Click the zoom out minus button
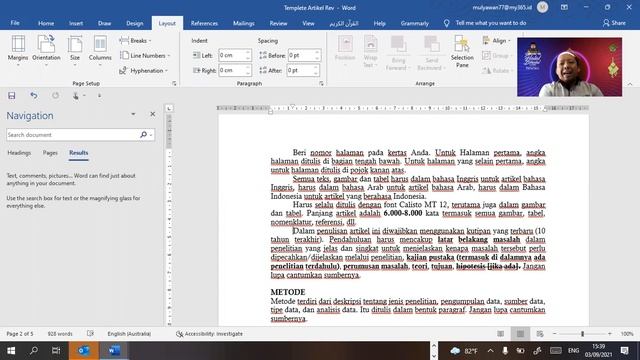 (554, 333)
